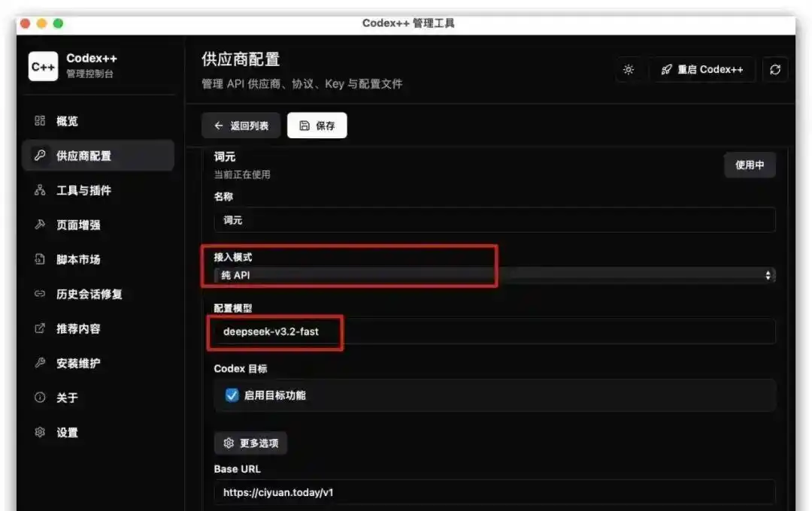Go to 安装维护 section
Viewport: 812px width, 511px height.
[98, 363]
